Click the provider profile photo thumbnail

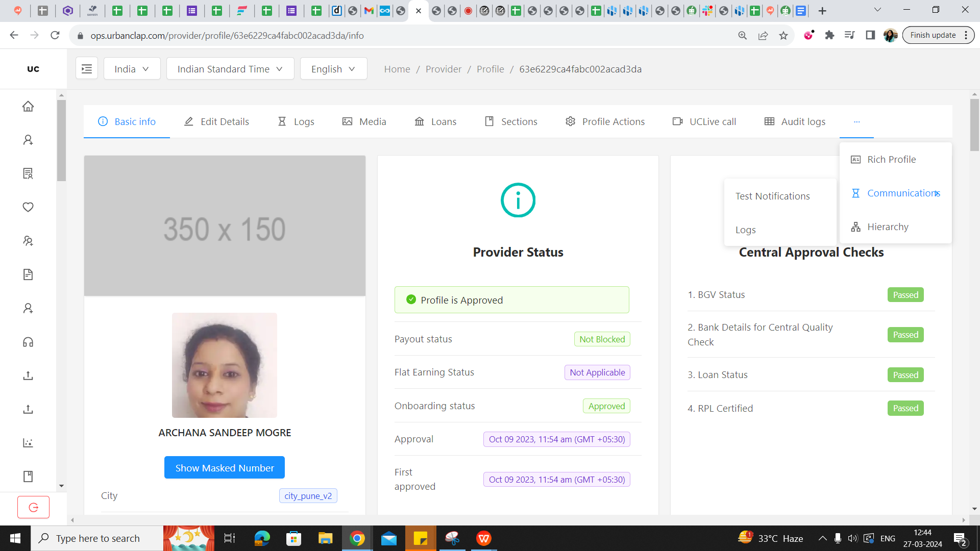coord(225,365)
